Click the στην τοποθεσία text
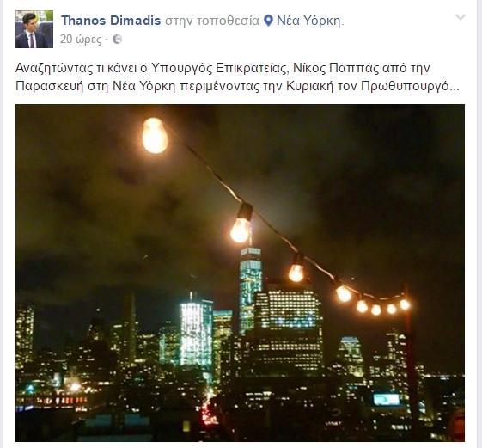This screenshot has width=482, height=448. (212, 21)
